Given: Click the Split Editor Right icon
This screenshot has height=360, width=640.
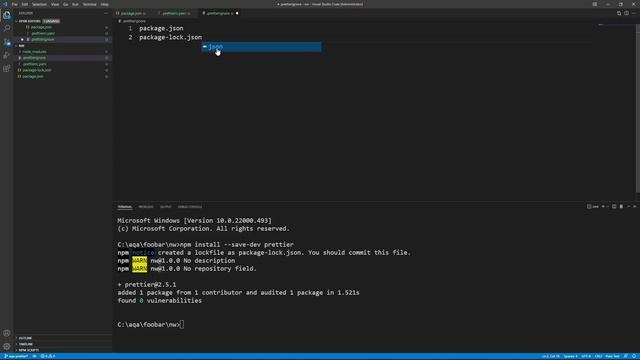Looking at the screenshot, I should [627, 13].
